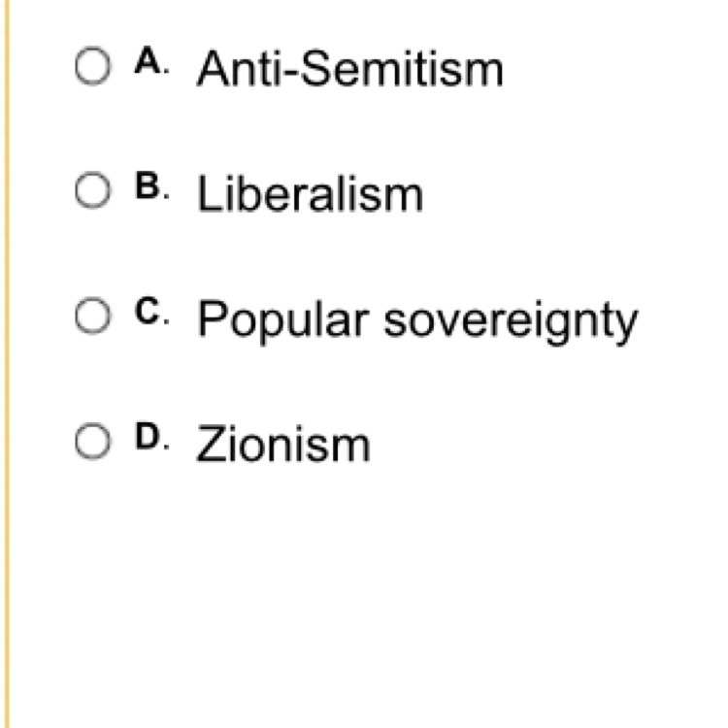Select the radio button for option B
The width and height of the screenshot is (728, 728).
[x=93, y=190]
